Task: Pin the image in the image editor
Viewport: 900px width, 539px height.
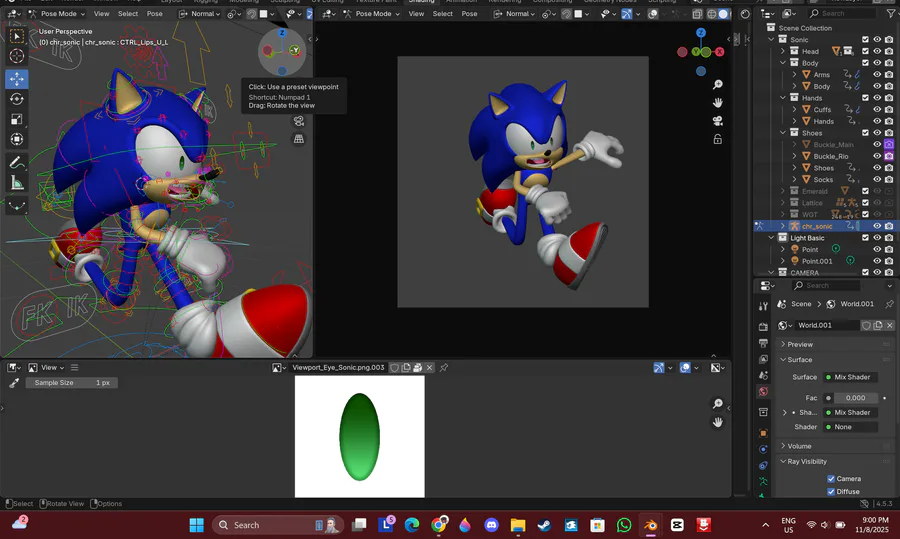Action: point(444,367)
